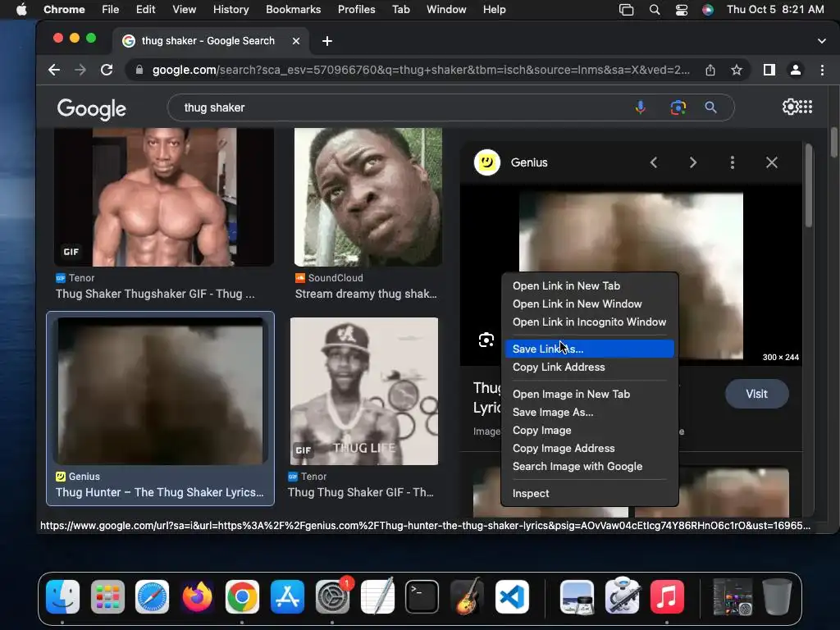The width and height of the screenshot is (840, 630).
Task: Open System Settings from the Dock
Action: coord(333,596)
